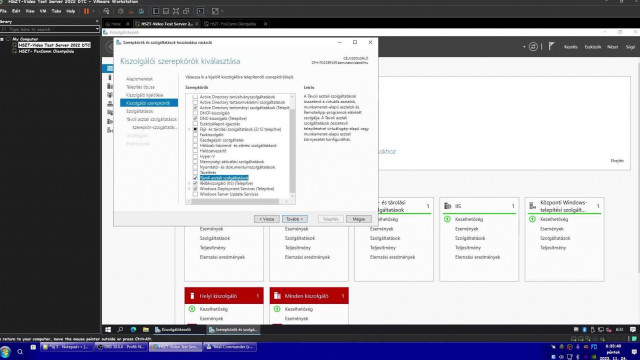Click the host taskbar search icon
This screenshot has height=360, width=640.
tap(20, 351)
